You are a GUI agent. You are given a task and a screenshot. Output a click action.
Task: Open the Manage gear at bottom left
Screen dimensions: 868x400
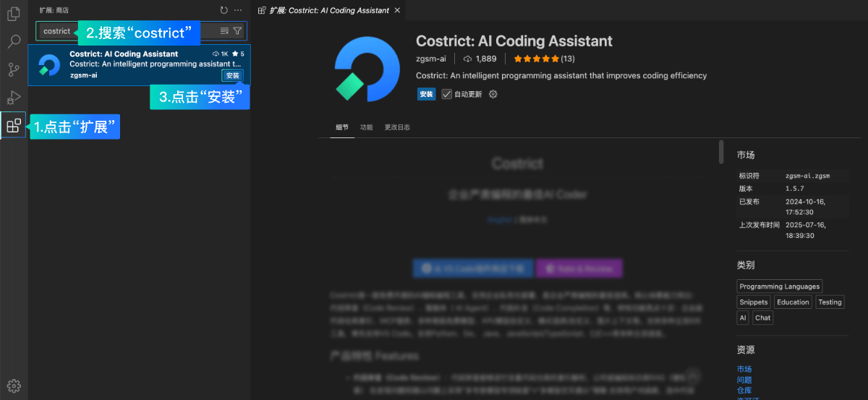point(14,386)
